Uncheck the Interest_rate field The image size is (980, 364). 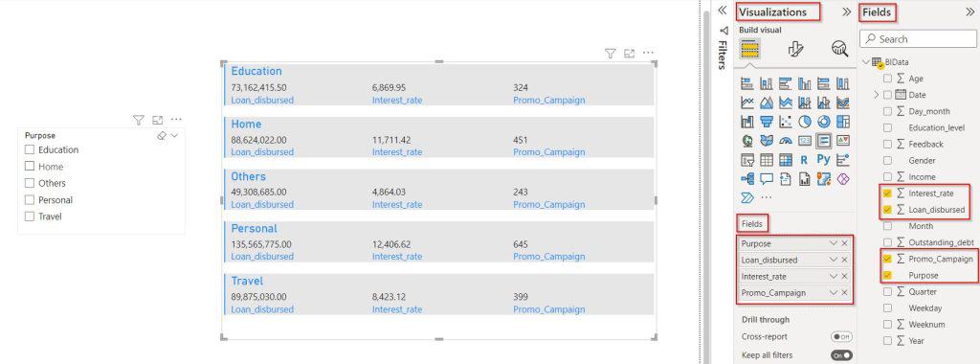887,193
